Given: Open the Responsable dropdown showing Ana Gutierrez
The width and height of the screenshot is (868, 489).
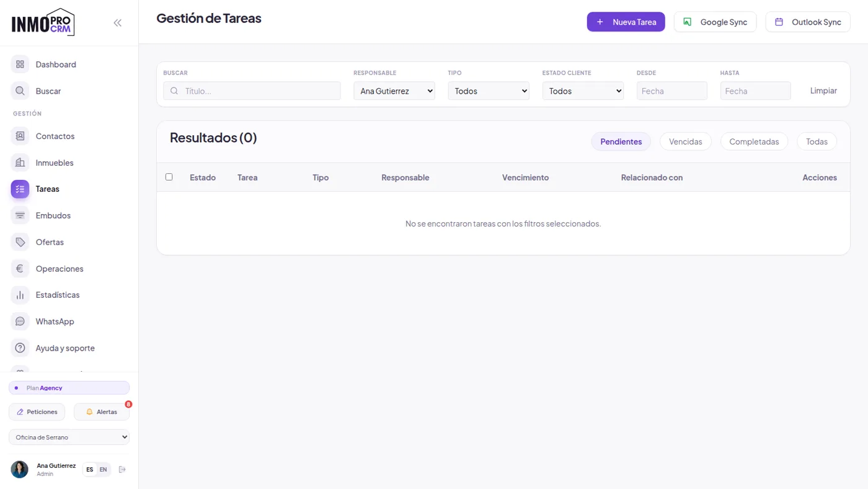Looking at the screenshot, I should (394, 91).
